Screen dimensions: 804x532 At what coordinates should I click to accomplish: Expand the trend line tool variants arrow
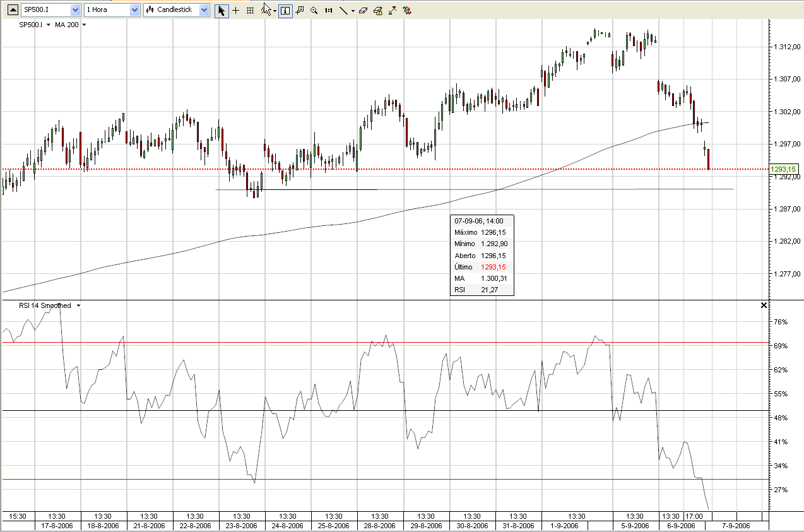353,9
